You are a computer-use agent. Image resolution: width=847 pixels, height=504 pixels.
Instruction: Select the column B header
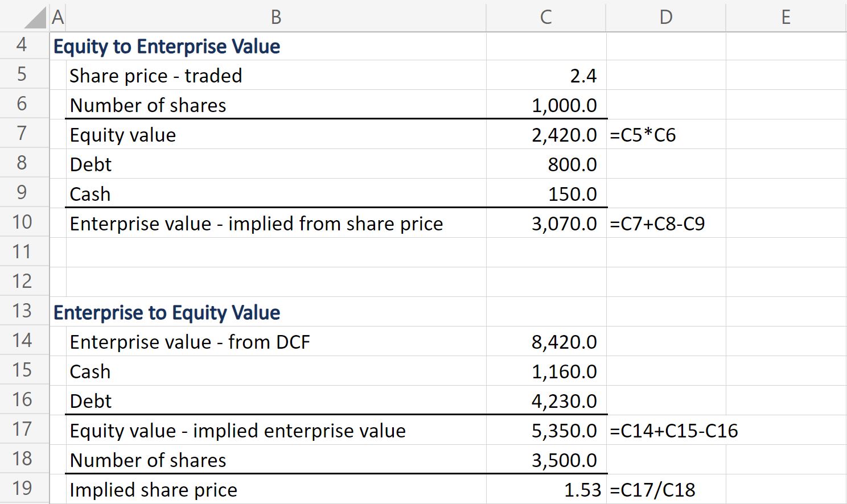point(276,17)
